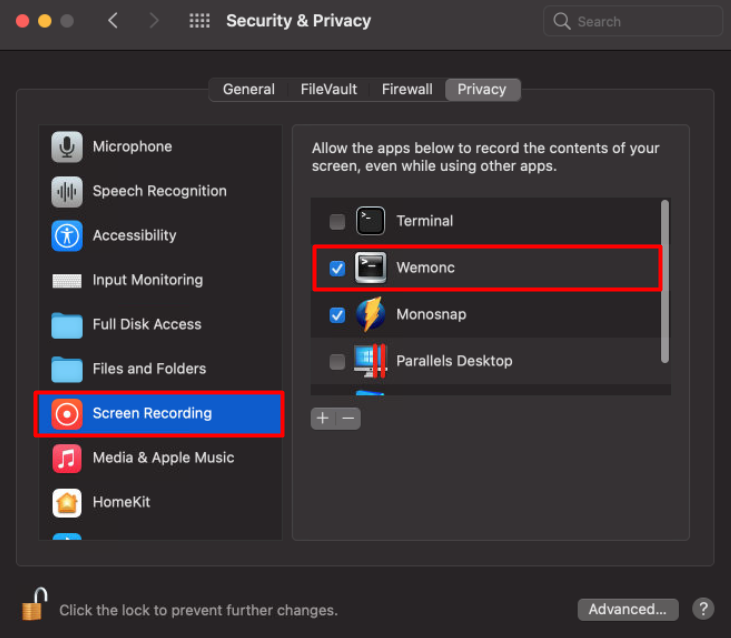Click the app list scrollbar
The width and height of the screenshot is (731, 638).
(x=665, y=280)
